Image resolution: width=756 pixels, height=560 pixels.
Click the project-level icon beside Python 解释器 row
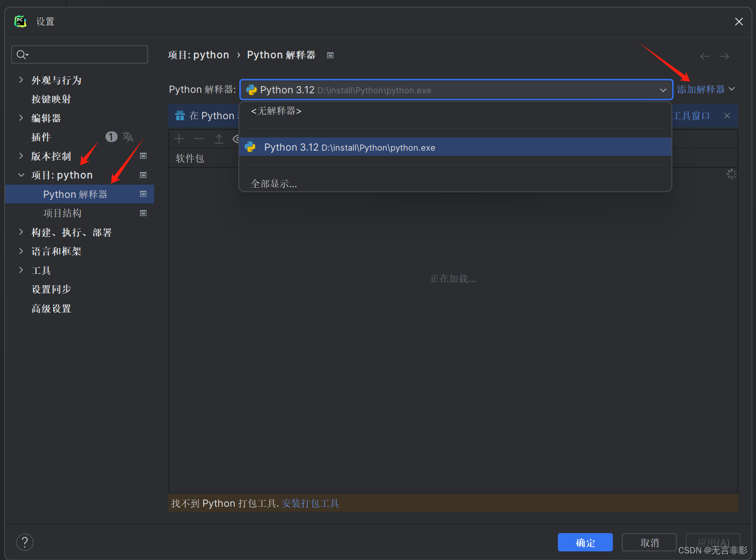pos(143,194)
